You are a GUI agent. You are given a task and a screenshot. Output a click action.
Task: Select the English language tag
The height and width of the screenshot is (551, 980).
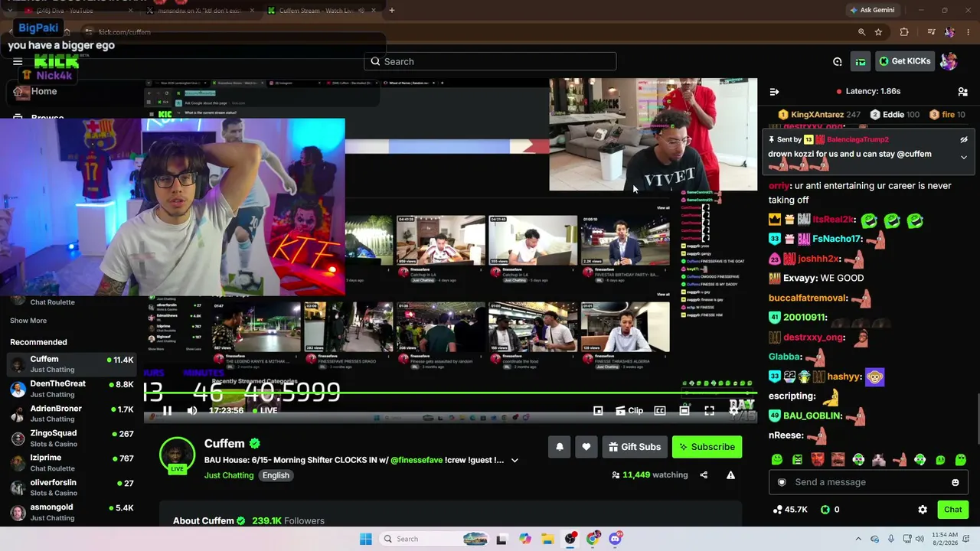[x=276, y=475]
